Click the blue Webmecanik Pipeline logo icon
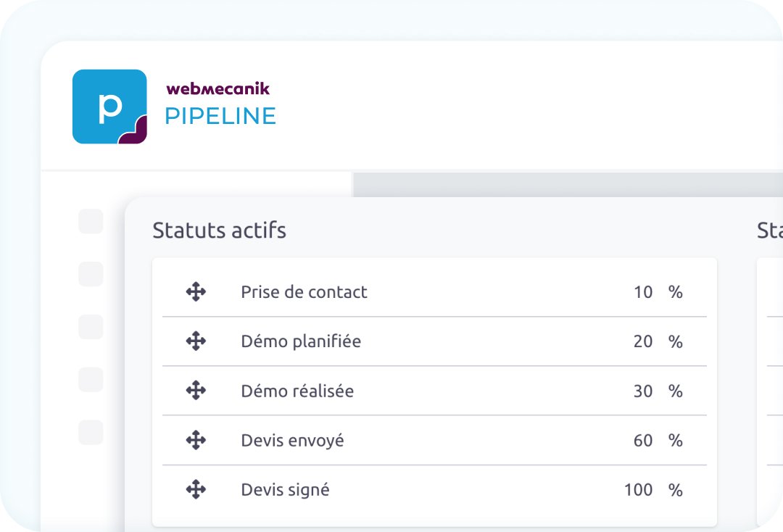 109,107
